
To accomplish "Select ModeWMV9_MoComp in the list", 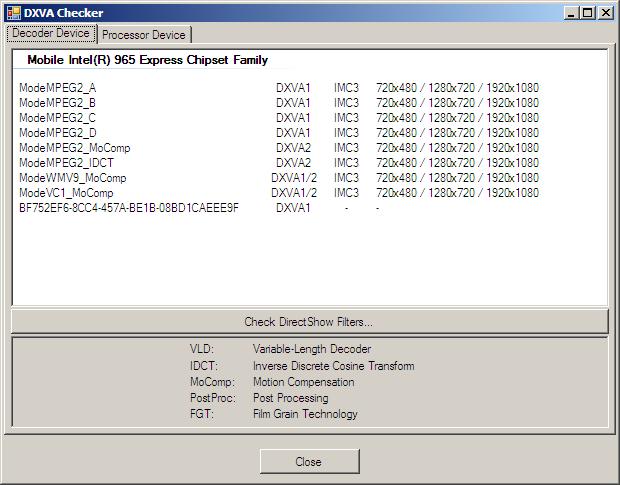I will (73, 178).
